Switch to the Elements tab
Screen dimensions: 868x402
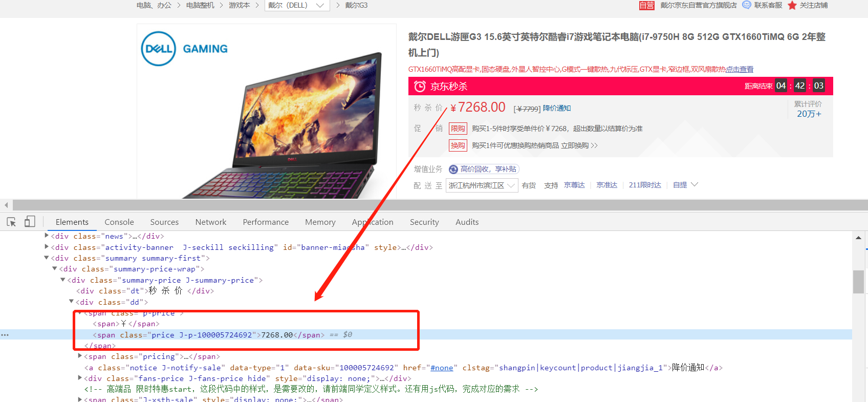[x=72, y=222]
